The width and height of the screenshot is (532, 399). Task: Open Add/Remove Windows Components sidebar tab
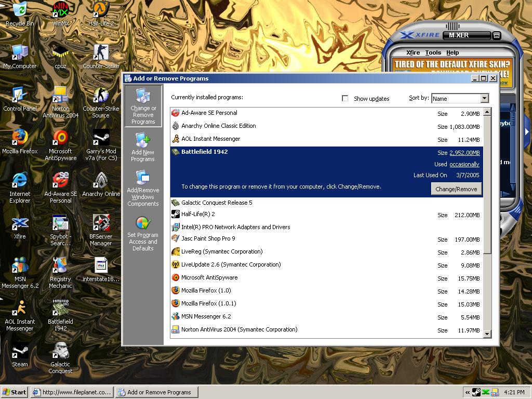[143, 189]
